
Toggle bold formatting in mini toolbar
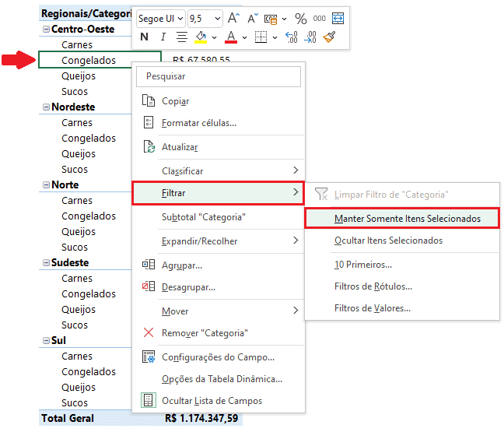click(145, 37)
